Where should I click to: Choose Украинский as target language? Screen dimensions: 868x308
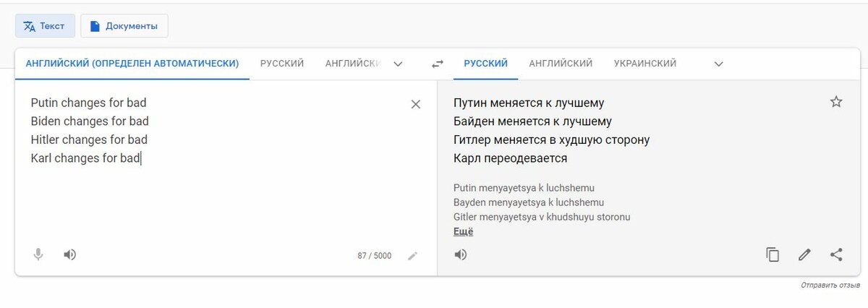645,64
